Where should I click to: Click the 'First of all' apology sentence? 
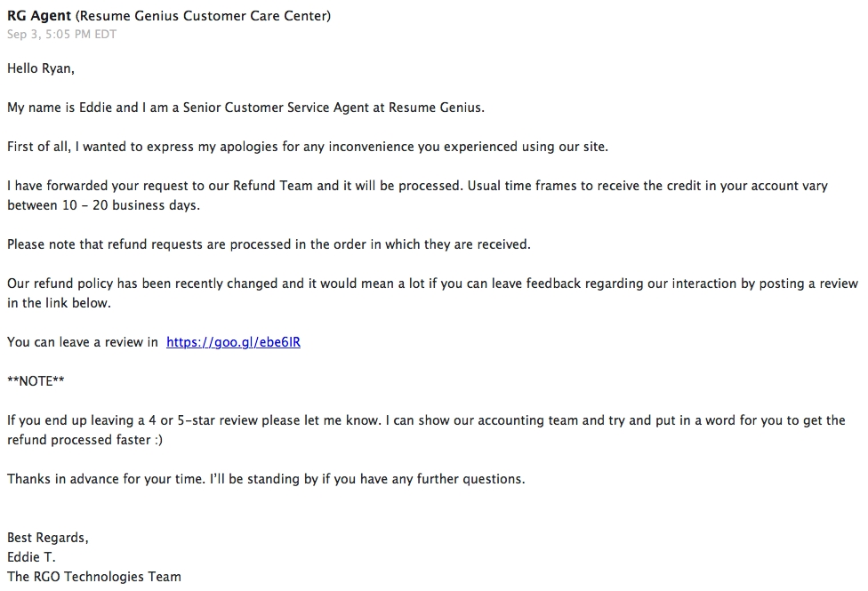(x=308, y=147)
